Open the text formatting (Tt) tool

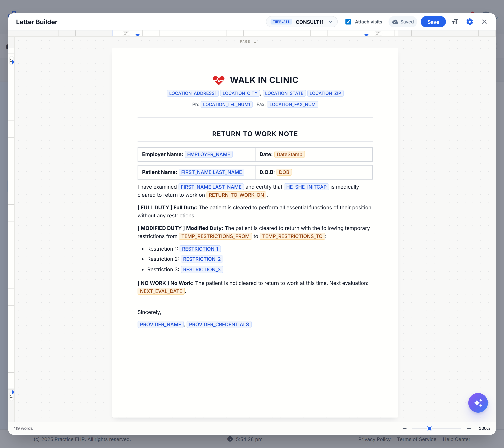(x=455, y=22)
